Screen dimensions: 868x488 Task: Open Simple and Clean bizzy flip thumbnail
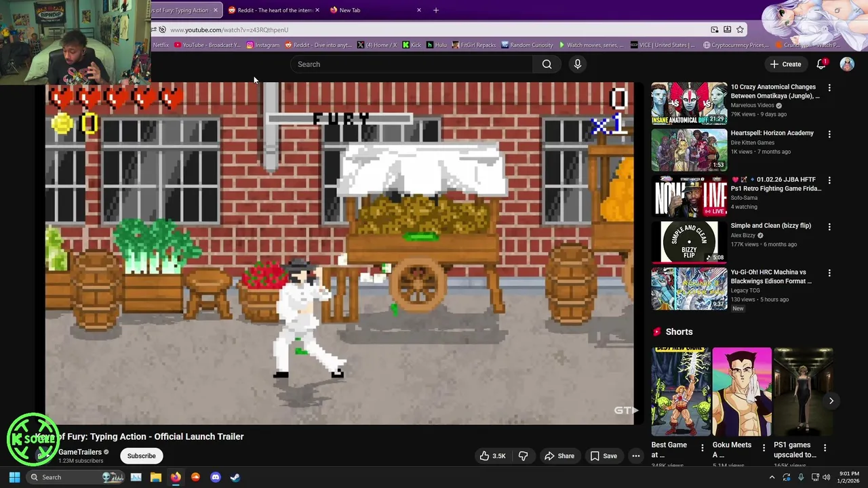689,242
